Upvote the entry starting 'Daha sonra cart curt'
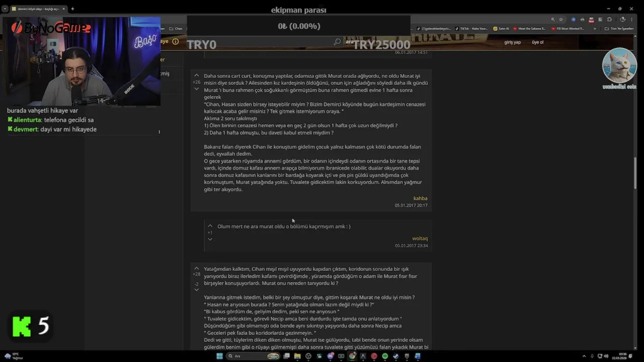Screen dimensions: 644x362 [196, 75]
